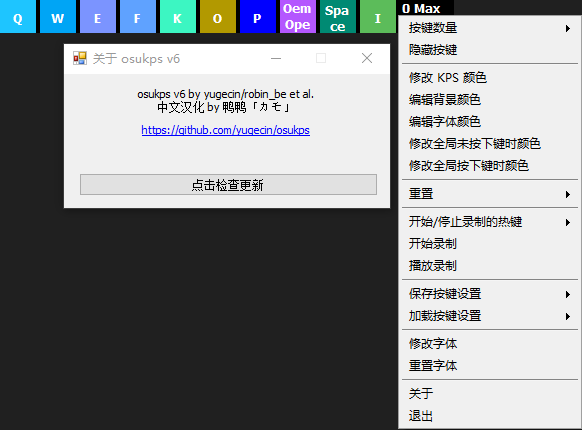Open the 按键数量 submenu
582x430 pixels.
tap(490, 28)
